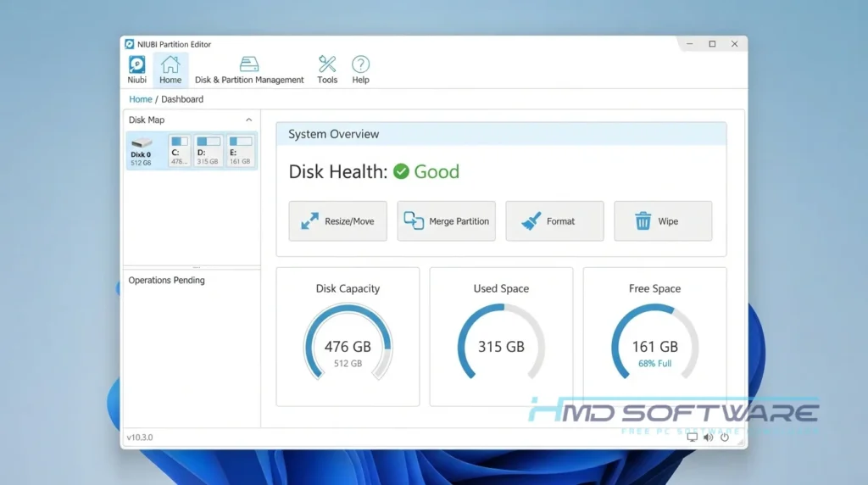Click the green Disk Health checkmark icon

click(x=401, y=171)
